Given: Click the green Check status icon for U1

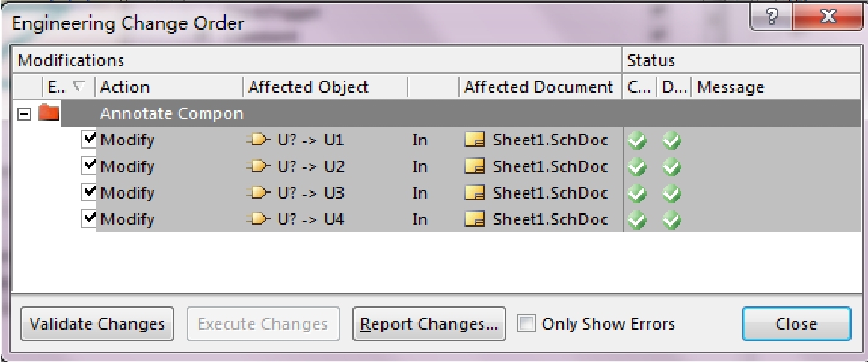Looking at the screenshot, I should click(x=638, y=140).
